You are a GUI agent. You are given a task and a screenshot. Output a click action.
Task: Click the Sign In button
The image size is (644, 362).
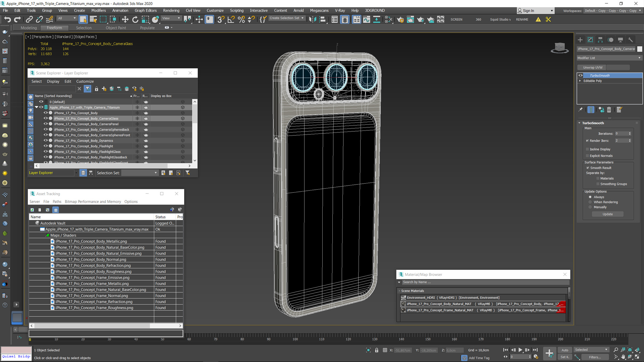tap(535, 11)
